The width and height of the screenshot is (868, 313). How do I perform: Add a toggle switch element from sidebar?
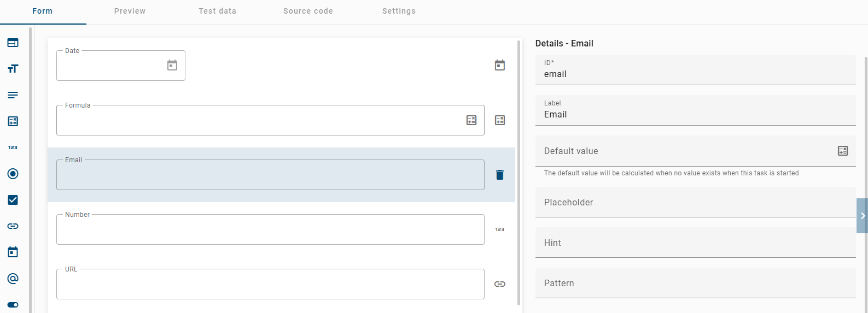pos(13,305)
